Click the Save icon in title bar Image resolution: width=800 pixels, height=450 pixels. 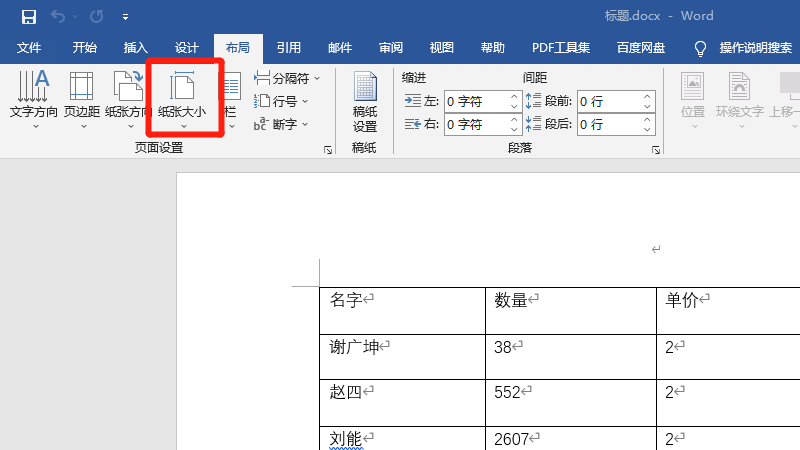tap(28, 16)
